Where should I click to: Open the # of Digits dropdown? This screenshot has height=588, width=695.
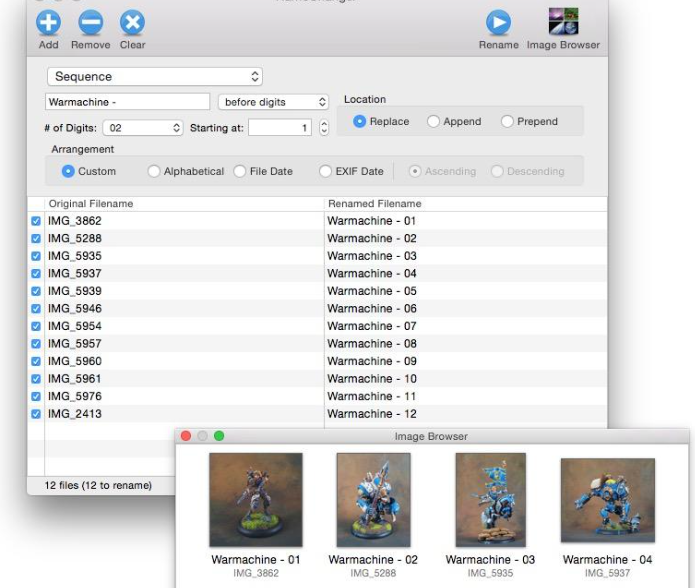(x=143, y=128)
